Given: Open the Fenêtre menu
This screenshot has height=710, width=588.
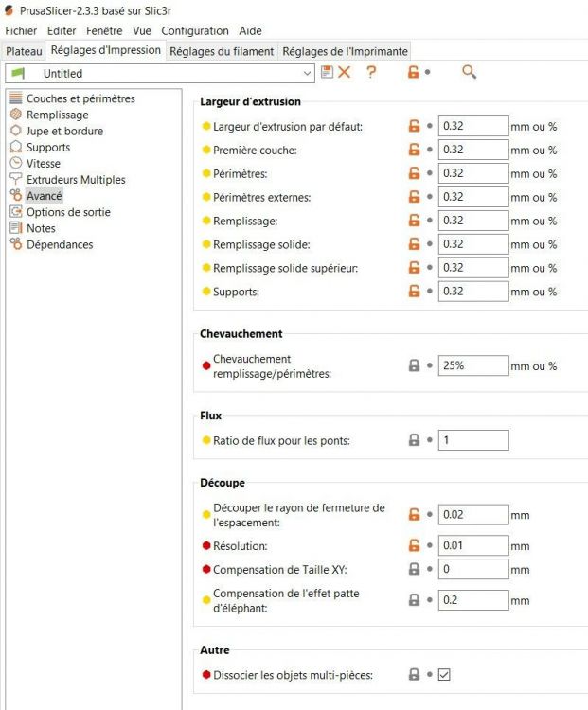Looking at the screenshot, I should [104, 31].
